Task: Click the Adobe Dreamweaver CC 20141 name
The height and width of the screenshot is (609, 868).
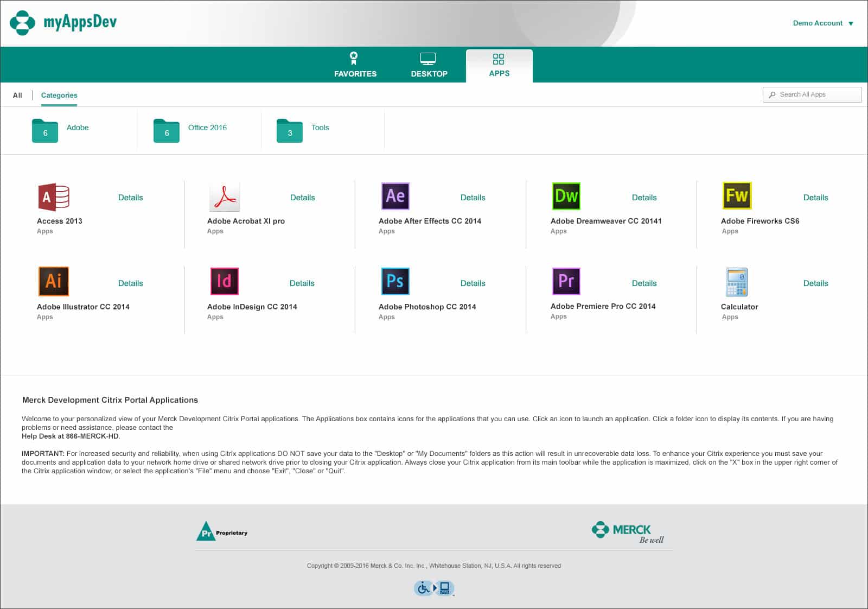Action: [605, 221]
